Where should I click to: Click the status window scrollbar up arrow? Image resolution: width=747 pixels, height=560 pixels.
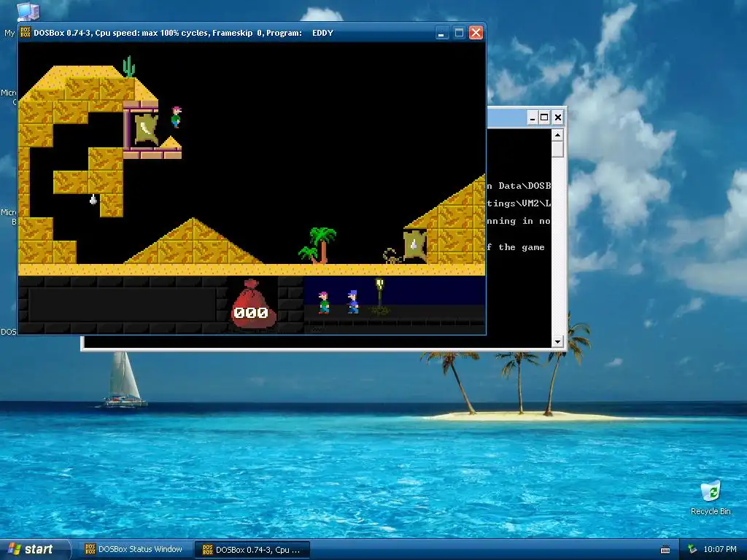coord(557,135)
